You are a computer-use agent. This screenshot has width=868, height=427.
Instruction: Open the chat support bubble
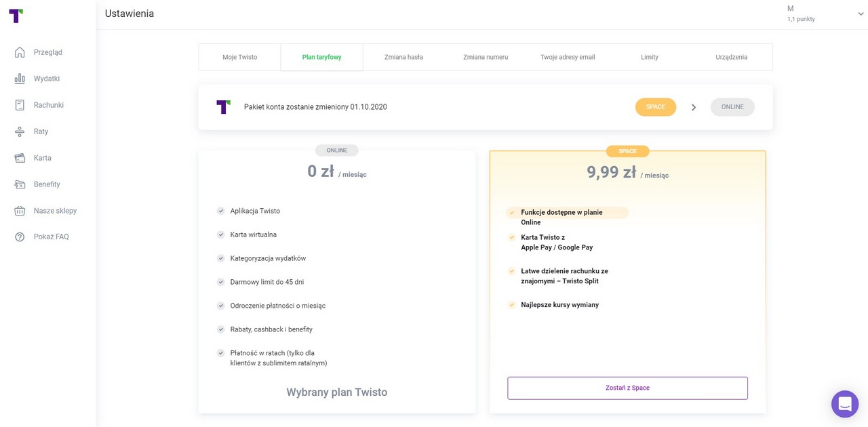(845, 404)
